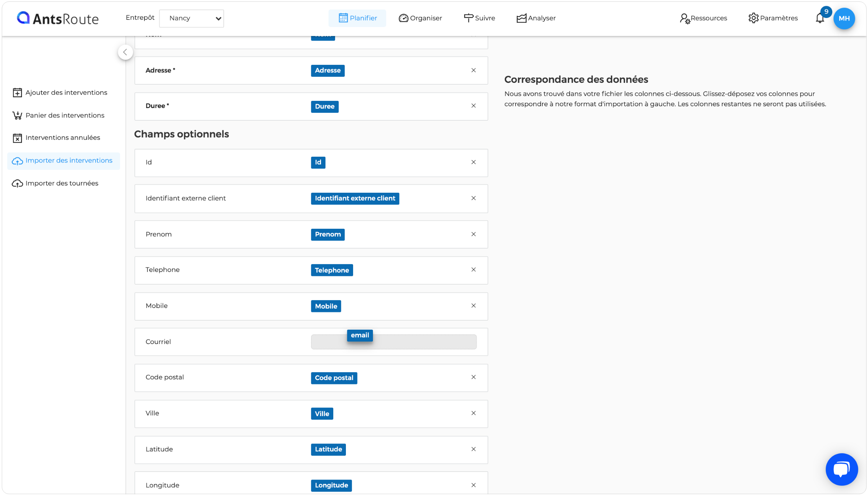
Task: Open the Entrepôt dropdown set to Nancy
Action: 191,18
